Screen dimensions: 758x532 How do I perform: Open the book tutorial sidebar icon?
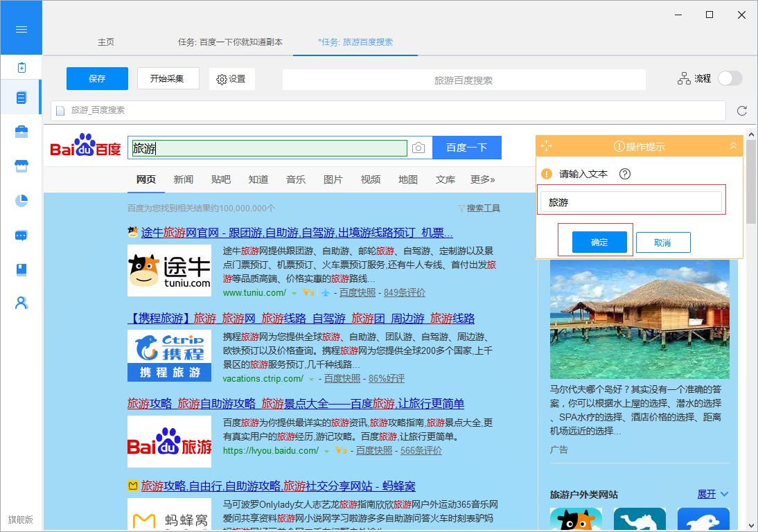click(x=21, y=269)
